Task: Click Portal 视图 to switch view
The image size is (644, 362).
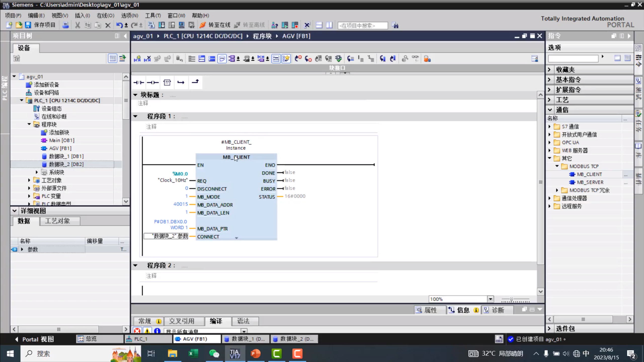Action: pos(34,339)
